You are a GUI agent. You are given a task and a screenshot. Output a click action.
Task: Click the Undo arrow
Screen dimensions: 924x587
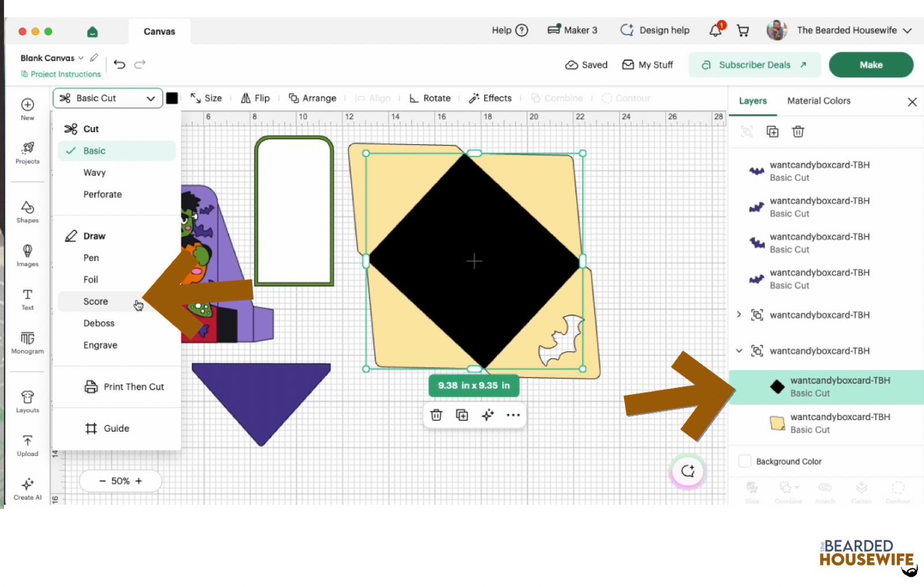click(120, 64)
